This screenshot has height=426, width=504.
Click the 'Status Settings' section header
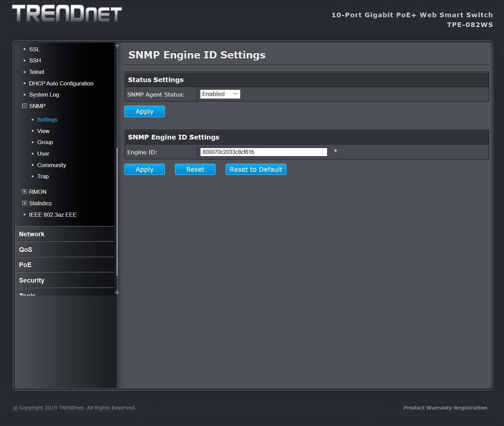coord(156,80)
